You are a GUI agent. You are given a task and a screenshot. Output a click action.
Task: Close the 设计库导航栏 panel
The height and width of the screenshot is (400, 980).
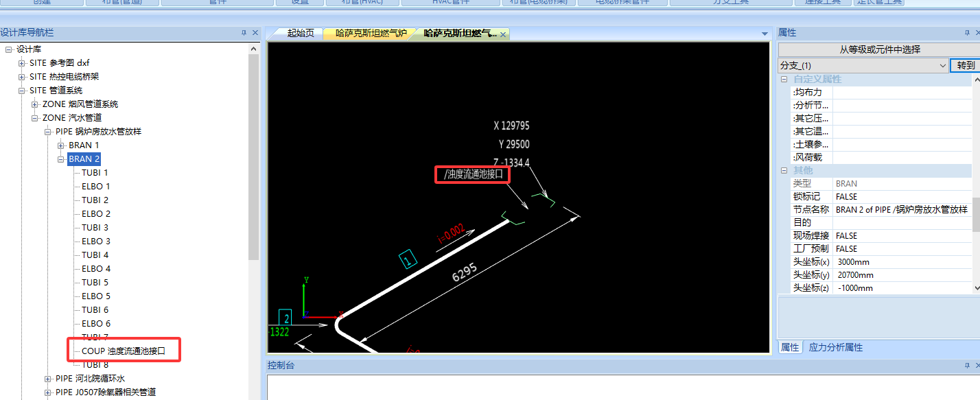(255, 33)
